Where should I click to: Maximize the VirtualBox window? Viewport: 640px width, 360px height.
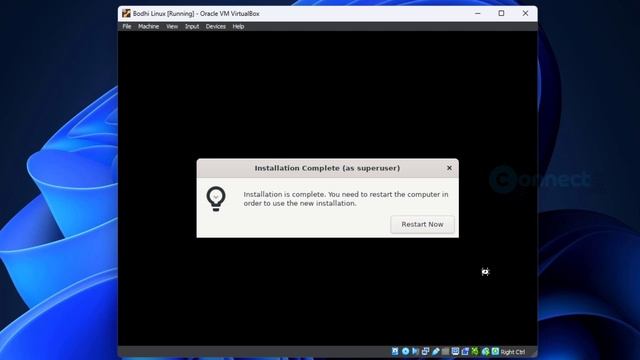click(501, 13)
